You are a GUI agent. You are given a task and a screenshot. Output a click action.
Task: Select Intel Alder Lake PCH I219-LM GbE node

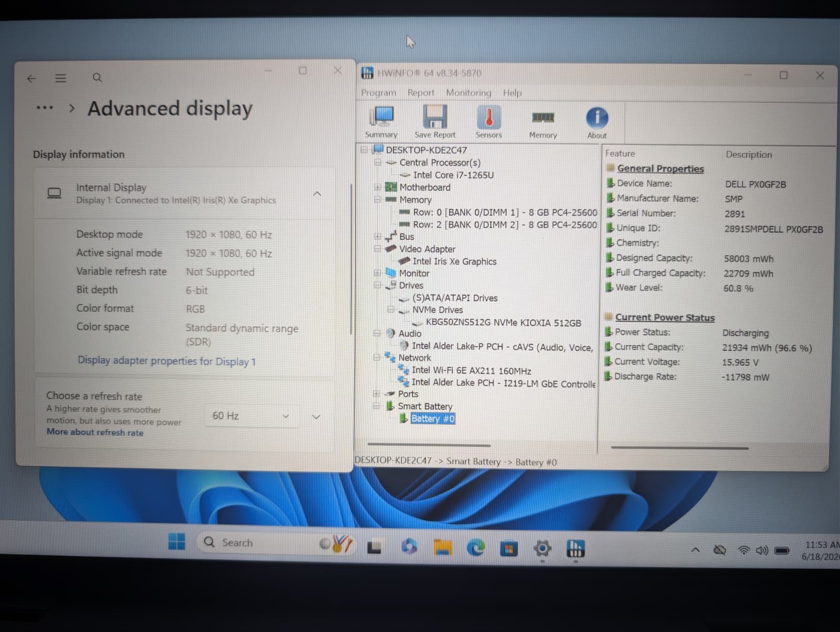click(503, 383)
